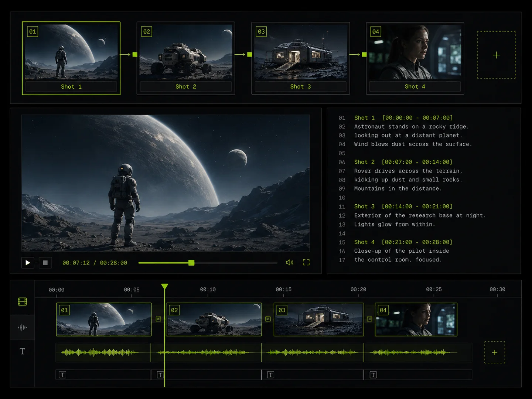Click the fourth text marker on caption track

tap(374, 375)
